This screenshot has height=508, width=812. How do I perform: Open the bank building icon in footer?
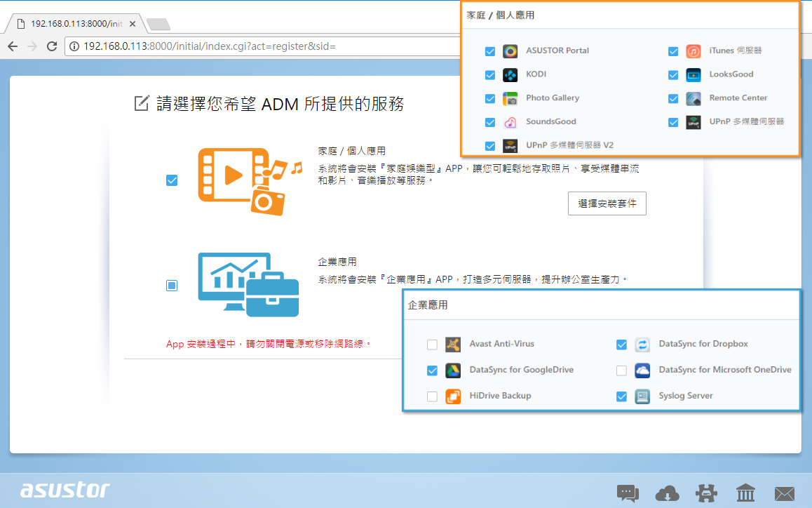click(x=745, y=493)
